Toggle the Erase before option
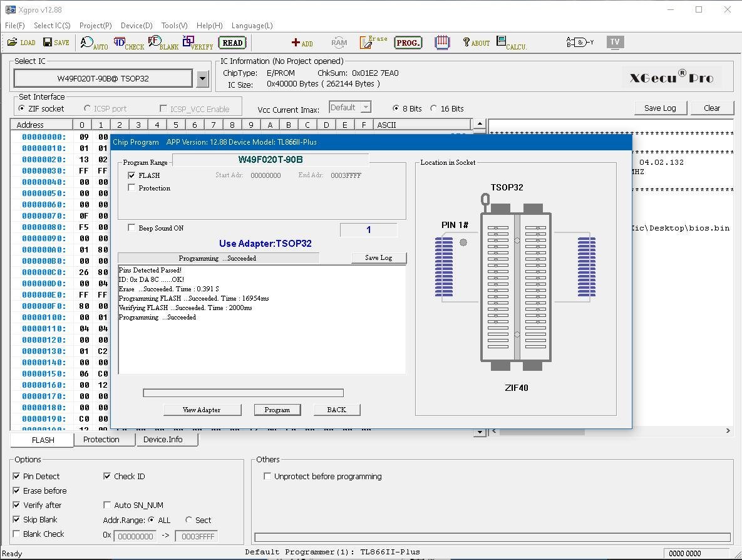 16,490
